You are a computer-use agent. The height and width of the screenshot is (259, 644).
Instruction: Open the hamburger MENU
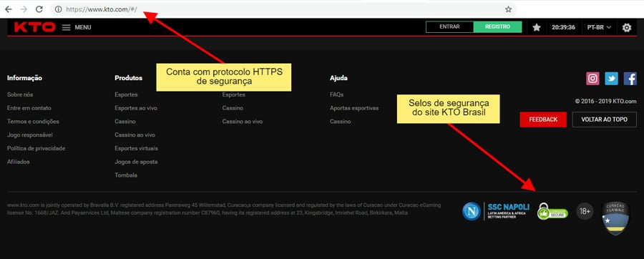click(x=77, y=27)
